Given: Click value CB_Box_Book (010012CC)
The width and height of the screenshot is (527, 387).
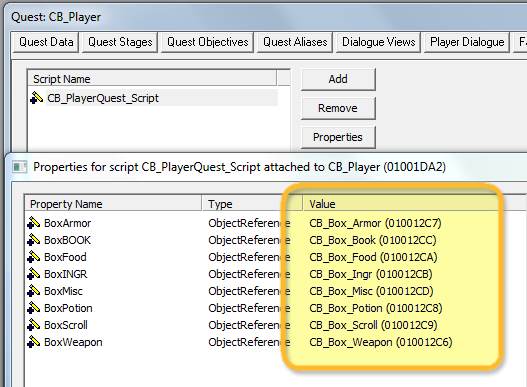Looking at the screenshot, I should click(373, 240).
